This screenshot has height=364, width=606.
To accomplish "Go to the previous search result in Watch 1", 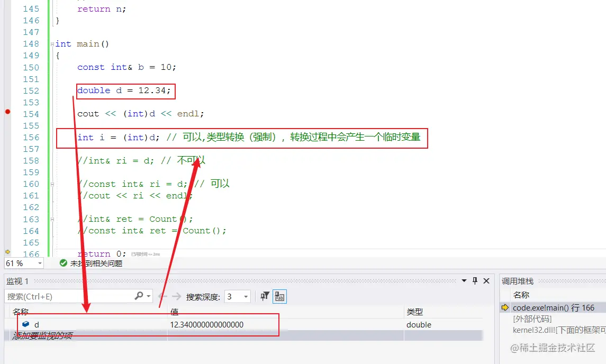I will pyautogui.click(x=162, y=296).
